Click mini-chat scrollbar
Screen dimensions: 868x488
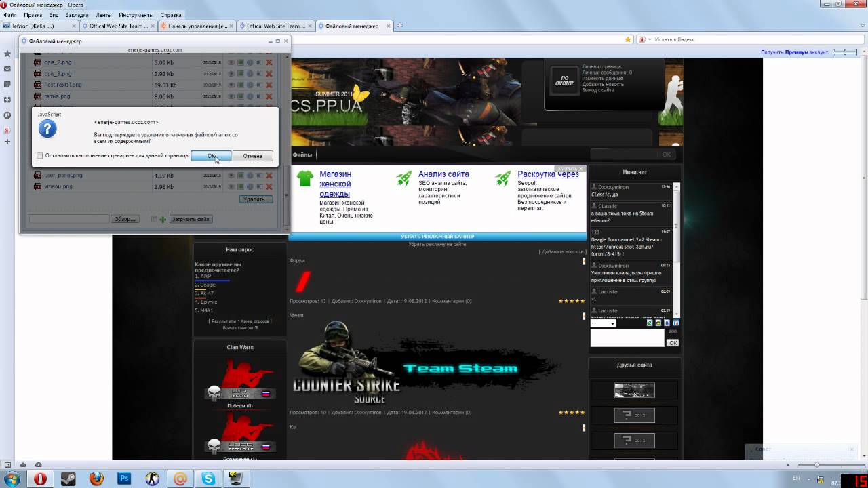pyautogui.click(x=675, y=251)
